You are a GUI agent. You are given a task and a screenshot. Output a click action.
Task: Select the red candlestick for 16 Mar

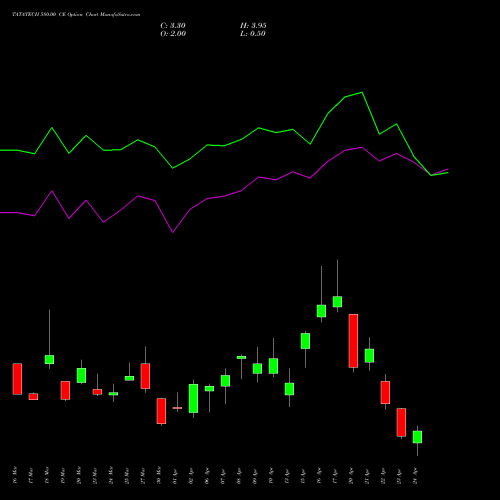[x=17, y=379]
